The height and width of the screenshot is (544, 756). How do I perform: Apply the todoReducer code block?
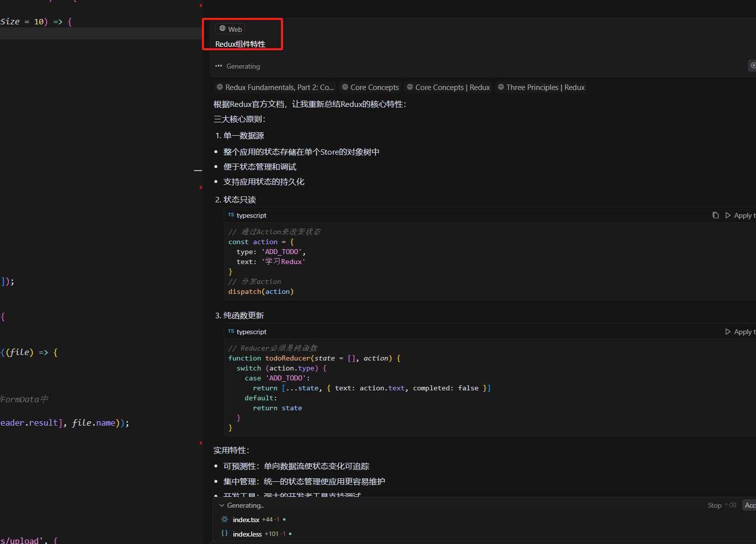(740, 332)
